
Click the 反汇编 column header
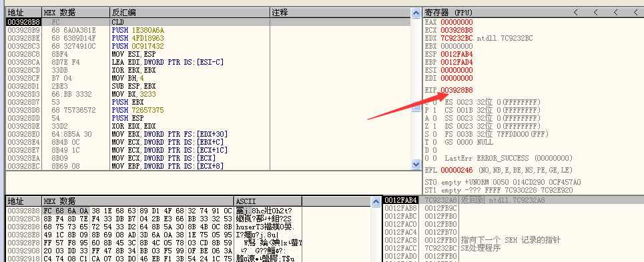(190, 13)
